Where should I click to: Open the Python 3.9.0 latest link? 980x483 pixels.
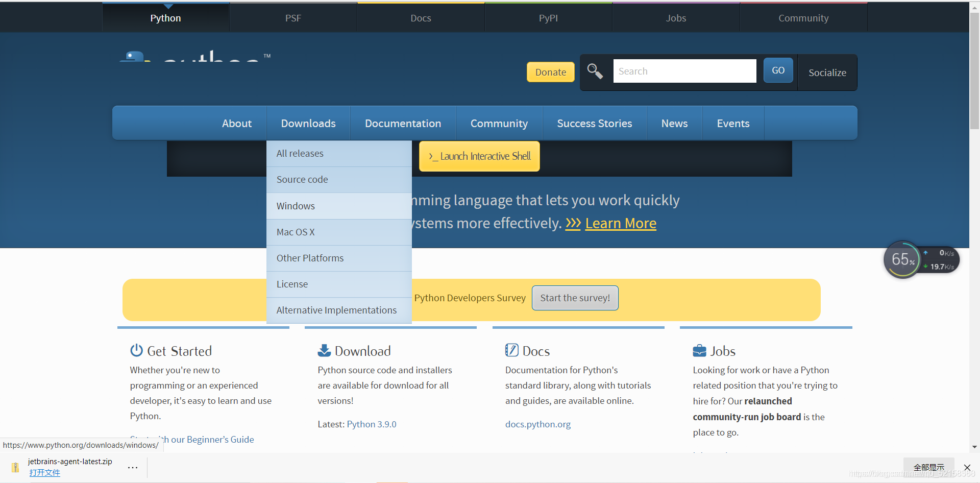pos(372,424)
